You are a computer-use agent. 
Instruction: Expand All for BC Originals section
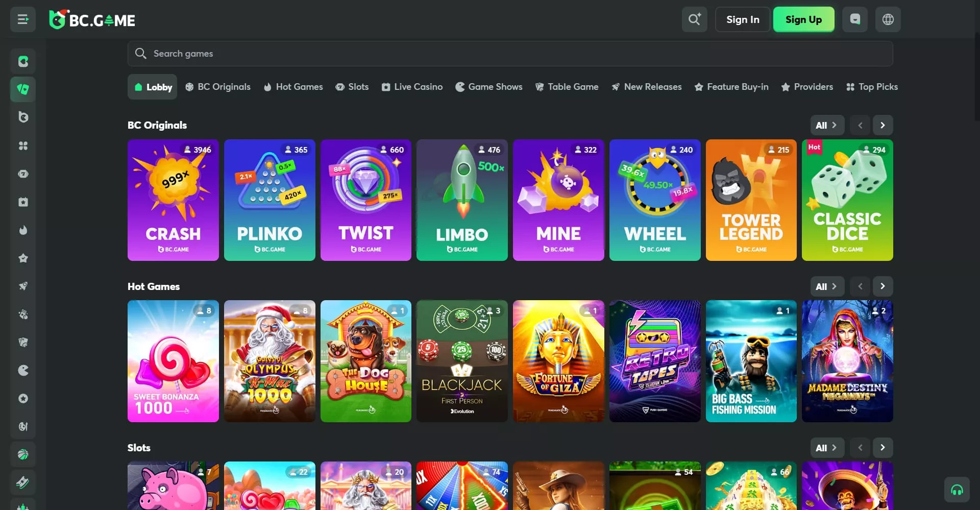pyautogui.click(x=827, y=125)
